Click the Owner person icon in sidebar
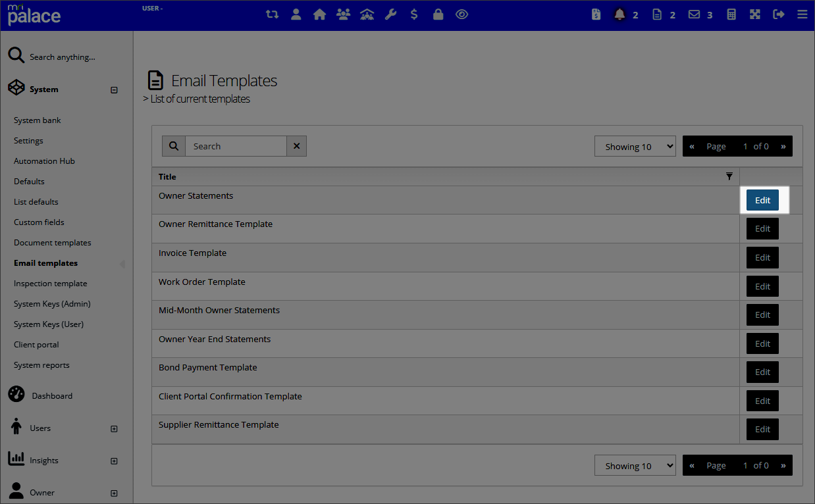The height and width of the screenshot is (504, 815). pyautogui.click(x=16, y=491)
